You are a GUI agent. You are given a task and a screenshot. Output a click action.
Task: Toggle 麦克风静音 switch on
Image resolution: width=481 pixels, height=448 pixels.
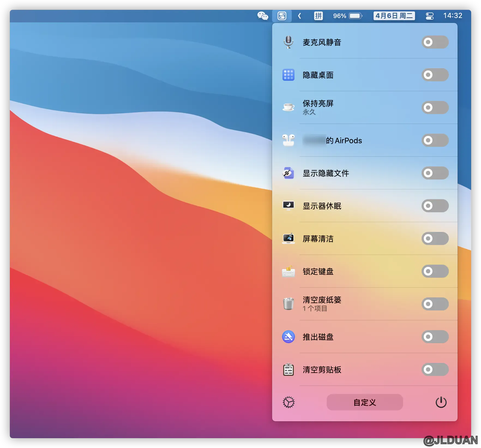(x=435, y=42)
